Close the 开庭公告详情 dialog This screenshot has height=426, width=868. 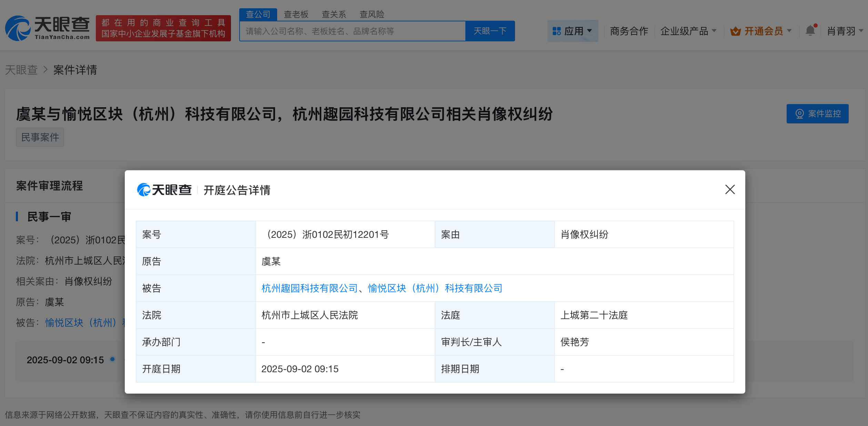pyautogui.click(x=730, y=190)
